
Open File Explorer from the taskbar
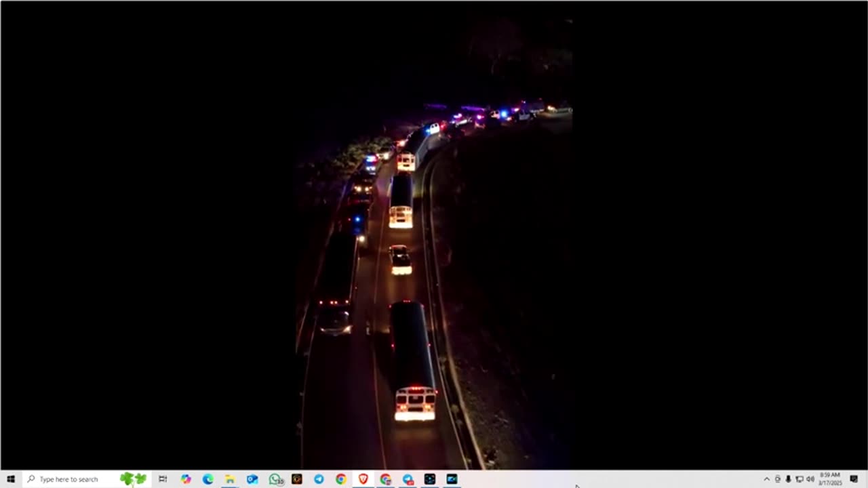[x=230, y=479]
